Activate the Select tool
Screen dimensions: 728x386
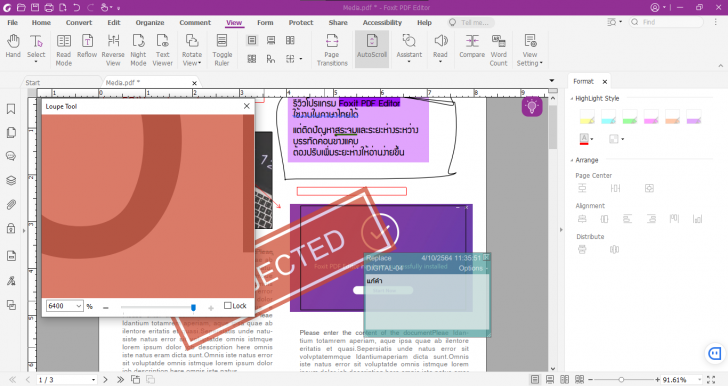(36, 48)
